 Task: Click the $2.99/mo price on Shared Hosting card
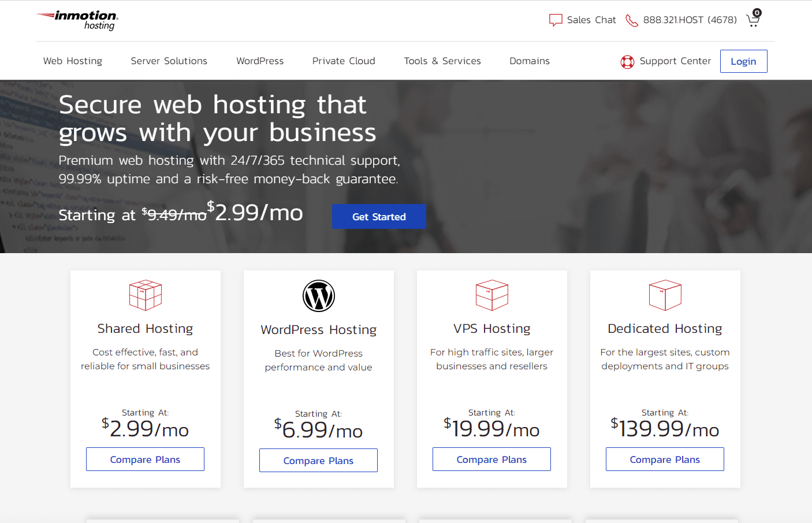tap(146, 428)
